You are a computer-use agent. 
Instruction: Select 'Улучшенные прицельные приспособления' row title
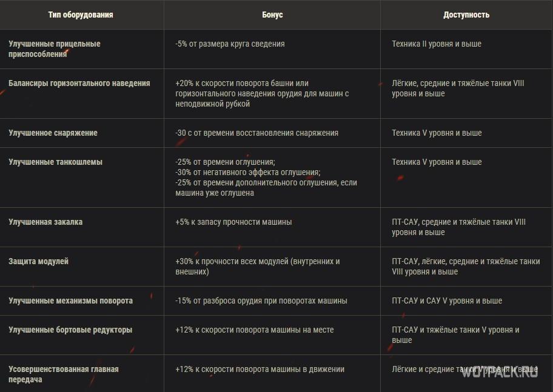(55, 49)
